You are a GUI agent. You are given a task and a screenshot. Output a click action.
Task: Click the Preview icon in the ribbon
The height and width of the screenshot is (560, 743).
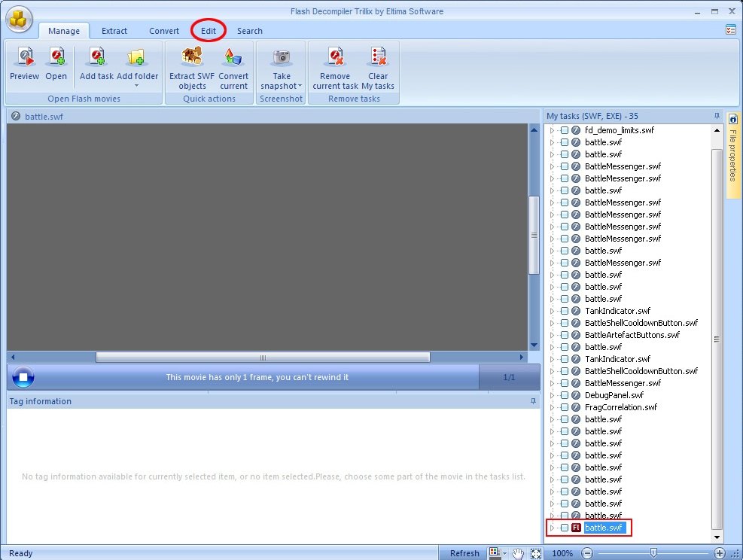[25, 56]
